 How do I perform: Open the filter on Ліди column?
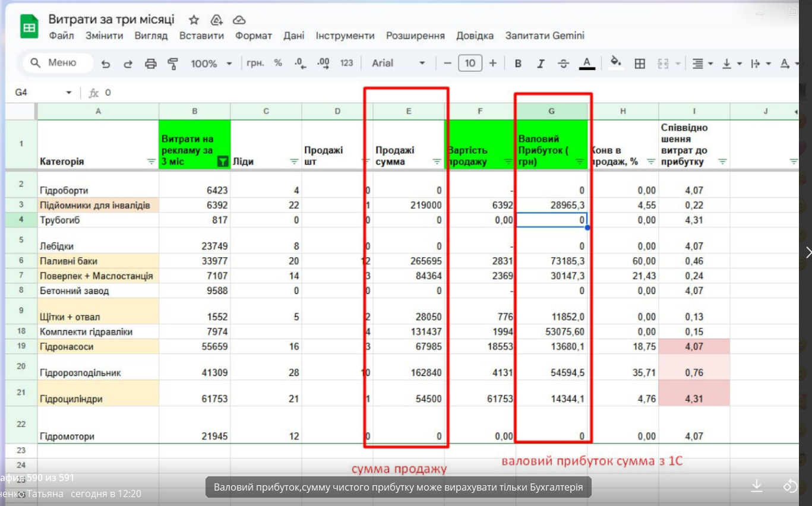click(x=294, y=162)
